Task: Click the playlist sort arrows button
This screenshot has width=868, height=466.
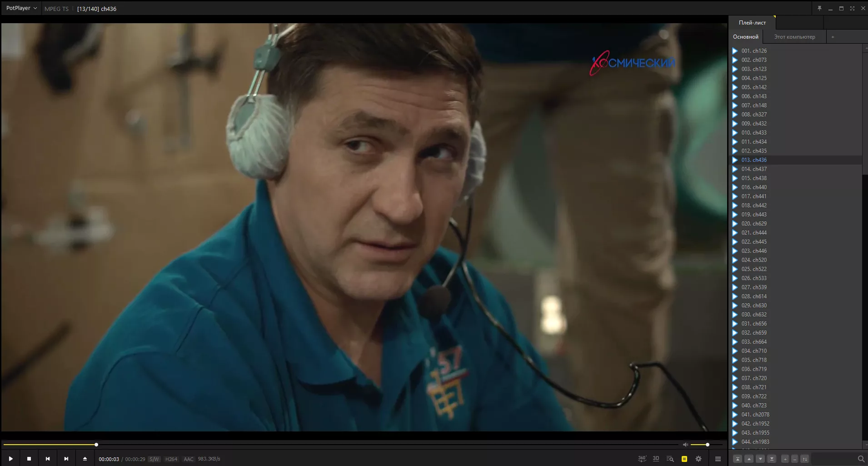Action: (804, 459)
